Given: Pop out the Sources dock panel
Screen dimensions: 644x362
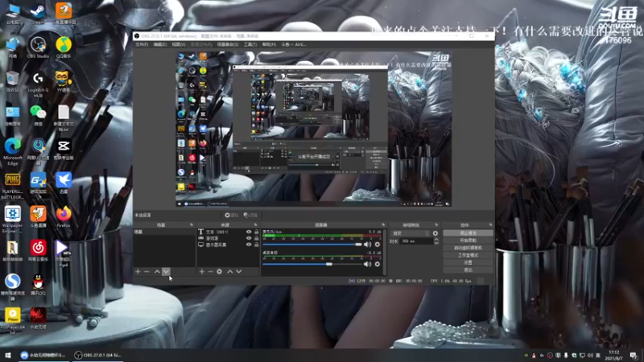Looking at the screenshot, I should (x=255, y=225).
